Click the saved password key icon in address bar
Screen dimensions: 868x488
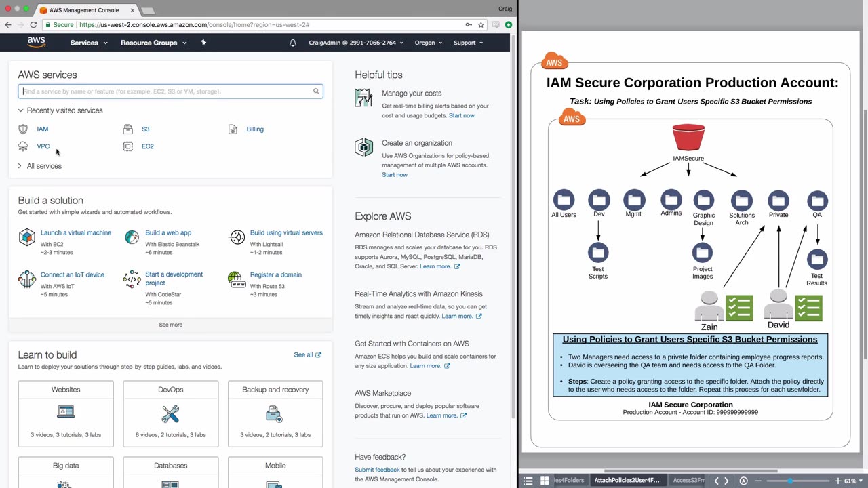[469, 25]
